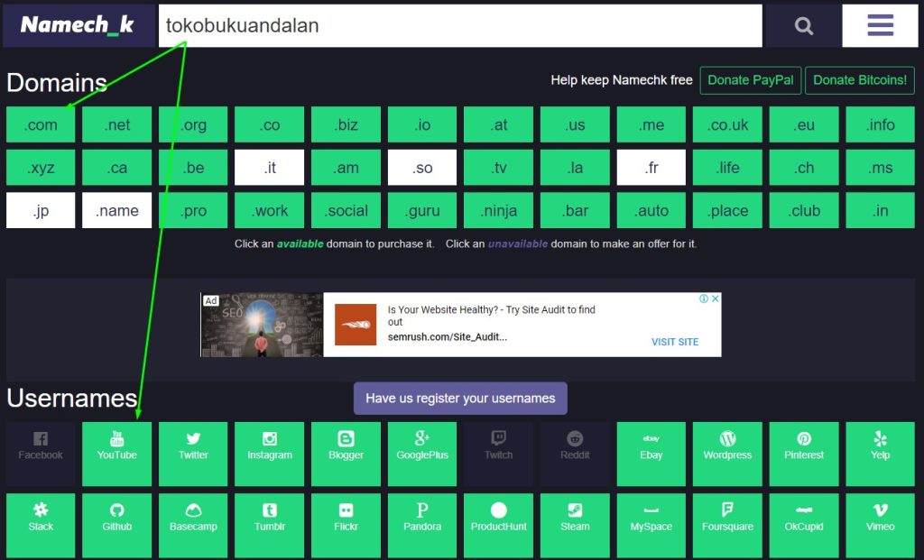Click the magnifying glass search icon
The height and width of the screenshot is (560, 924).
(x=803, y=26)
